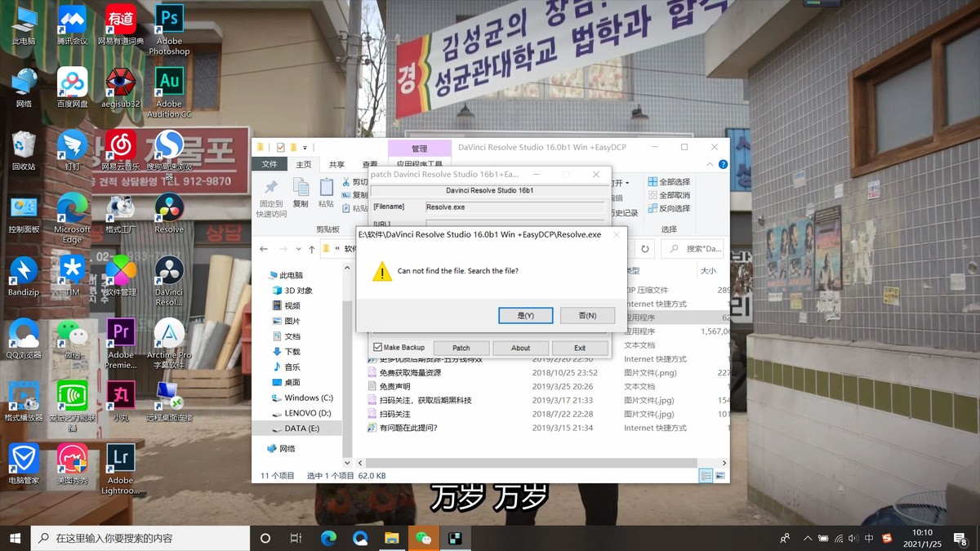980x551 pixels.
Task: Click the Exit button in patcher window
Action: click(x=580, y=348)
